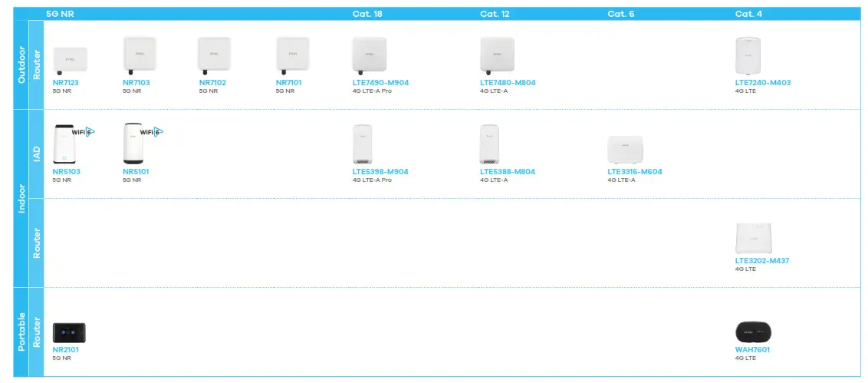868x383 pixels.
Task: Open the LTE7480-M804 product link
Action: [x=508, y=83]
